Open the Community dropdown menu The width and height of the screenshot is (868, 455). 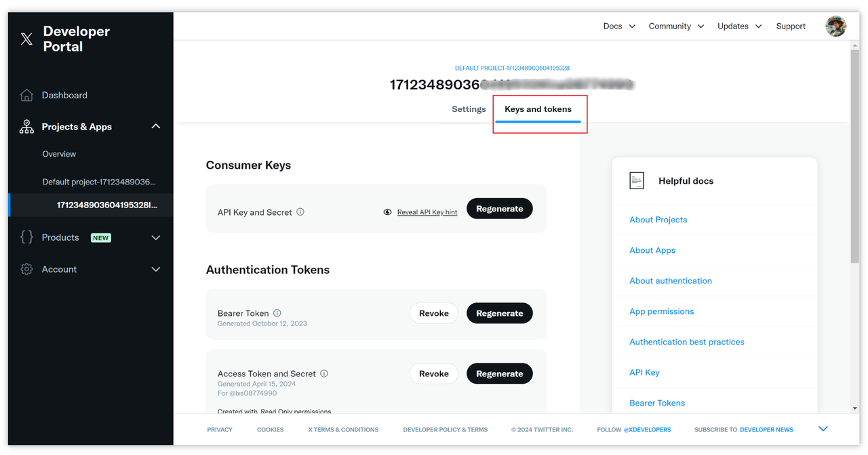point(676,26)
